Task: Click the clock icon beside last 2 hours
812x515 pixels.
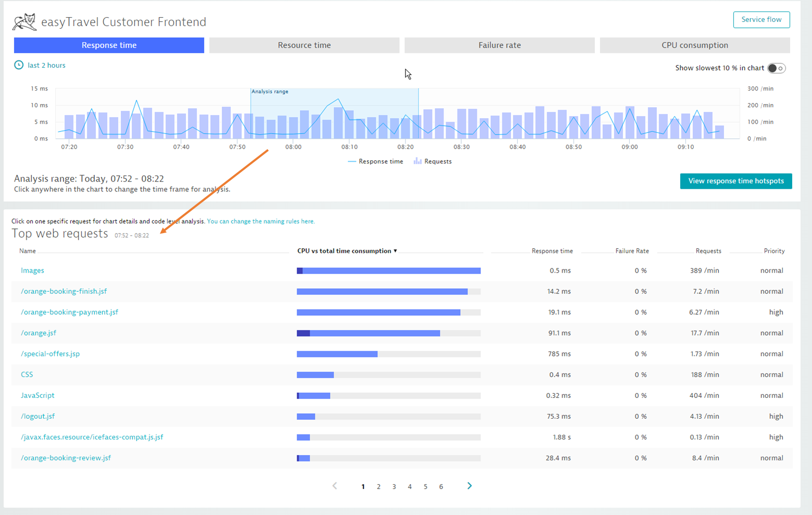Action: point(19,65)
